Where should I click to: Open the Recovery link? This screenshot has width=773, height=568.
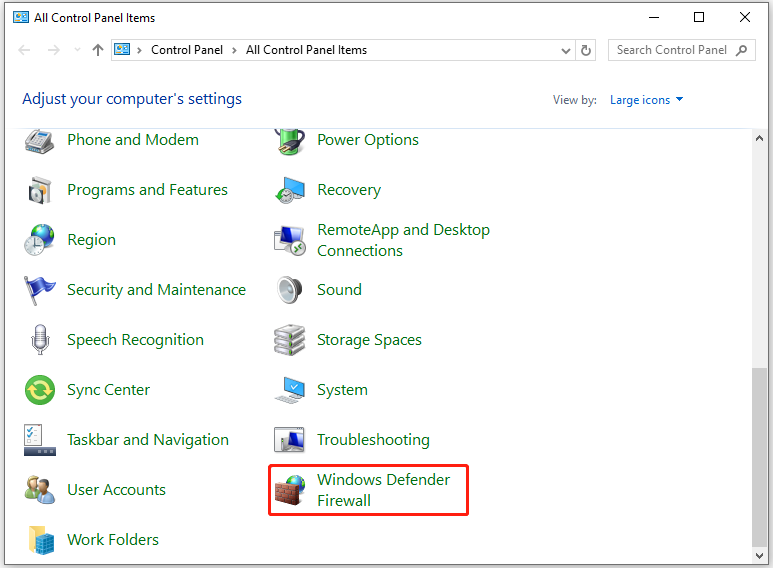pyautogui.click(x=349, y=190)
